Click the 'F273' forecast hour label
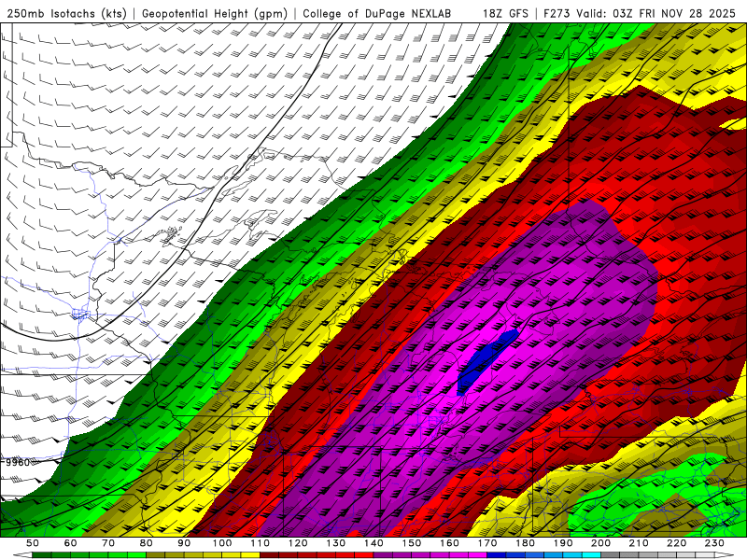This screenshot has height=560, width=747. click(557, 14)
